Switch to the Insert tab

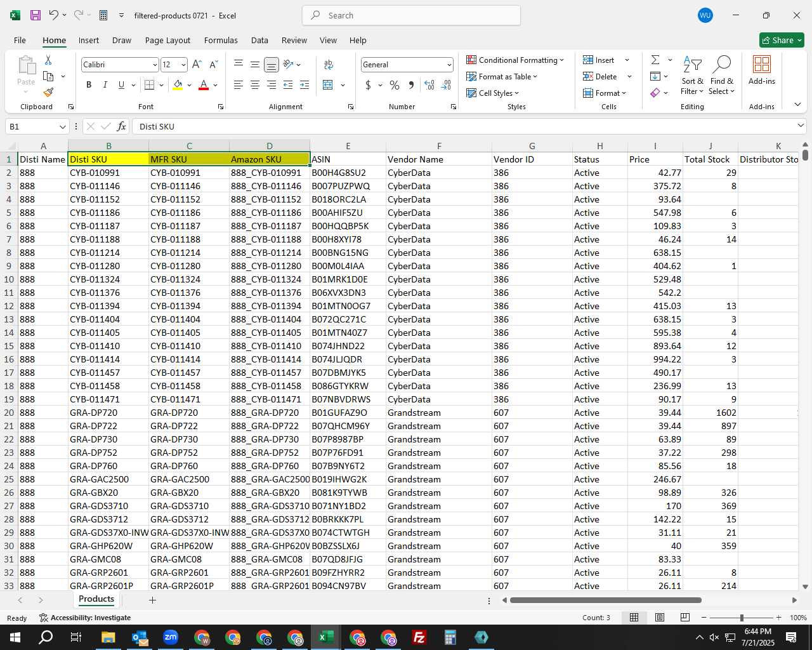(x=89, y=40)
